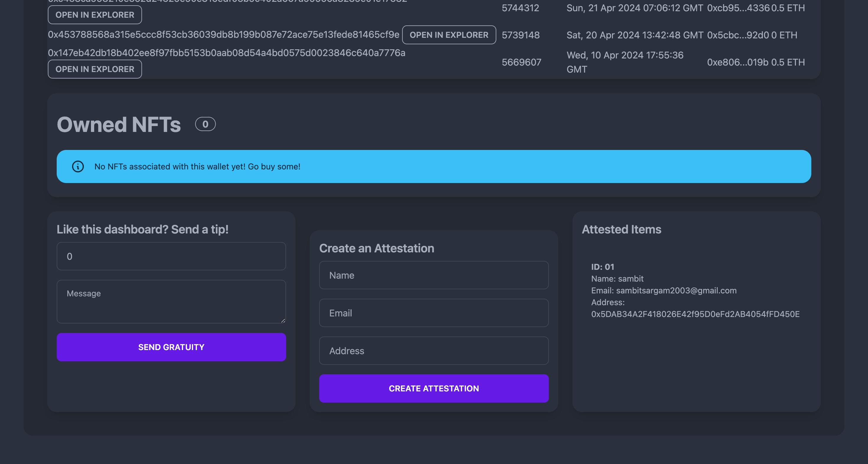Click the Owned NFTs count badge
Screen dimensions: 868x464
[x=205, y=124]
